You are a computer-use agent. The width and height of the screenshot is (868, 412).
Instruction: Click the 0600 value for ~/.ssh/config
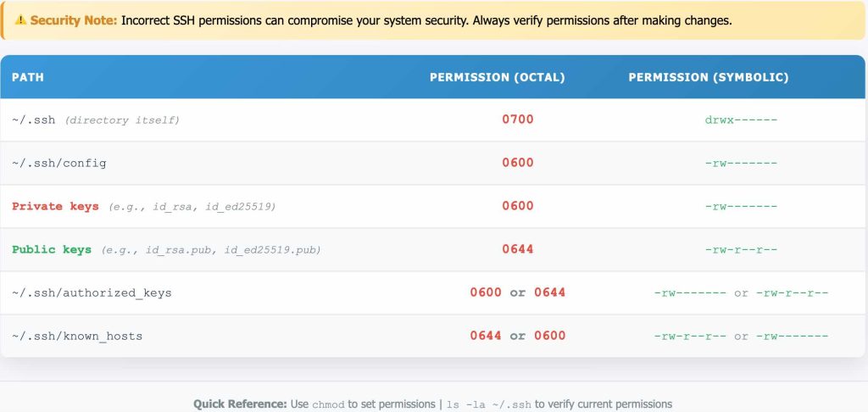(518, 162)
